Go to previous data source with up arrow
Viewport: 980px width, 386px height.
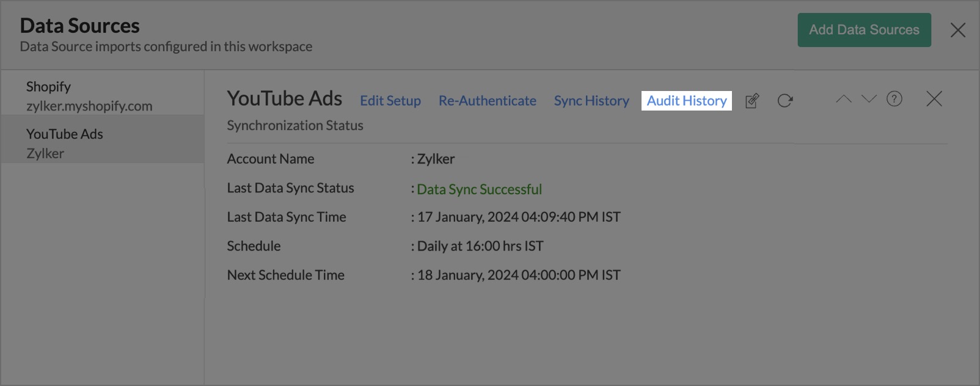click(x=843, y=99)
